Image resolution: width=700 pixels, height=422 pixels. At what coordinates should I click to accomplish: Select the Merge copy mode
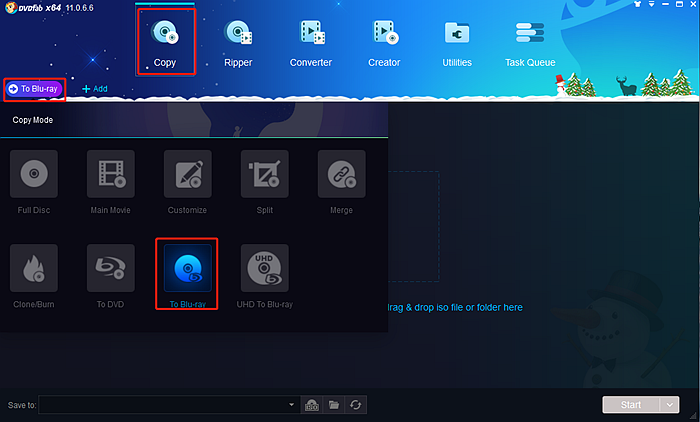coord(342,182)
